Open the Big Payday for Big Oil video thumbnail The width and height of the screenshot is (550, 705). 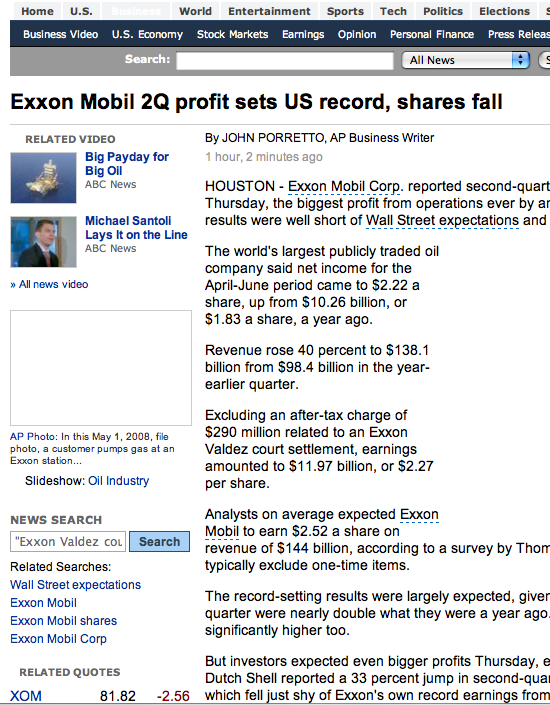coord(44,178)
